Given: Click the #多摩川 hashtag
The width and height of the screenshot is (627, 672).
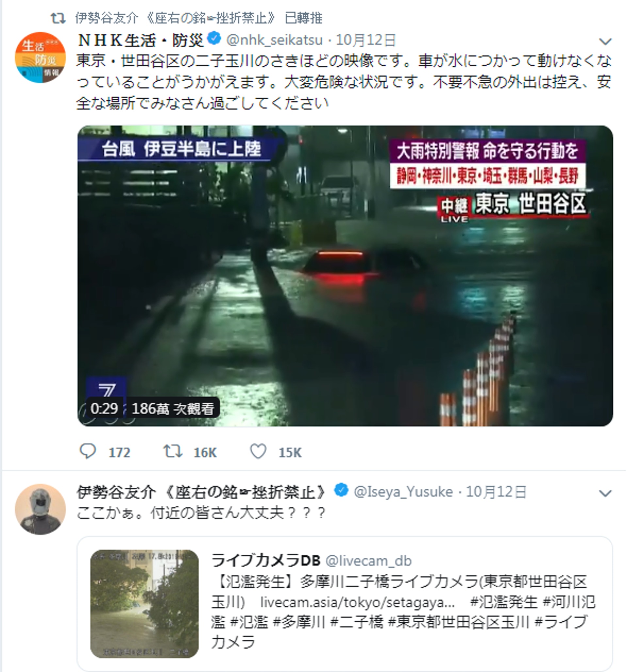Looking at the screenshot, I should [x=298, y=622].
